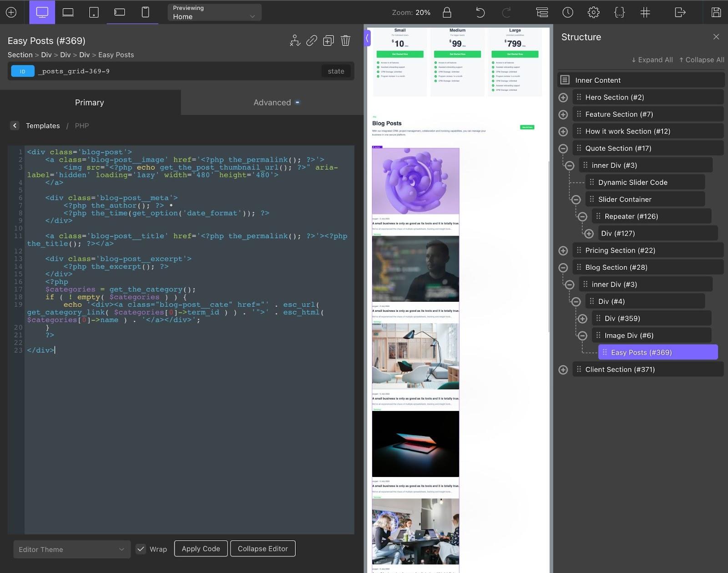Click the team meeting blog post image
The image size is (728, 573).
[x=415, y=531]
